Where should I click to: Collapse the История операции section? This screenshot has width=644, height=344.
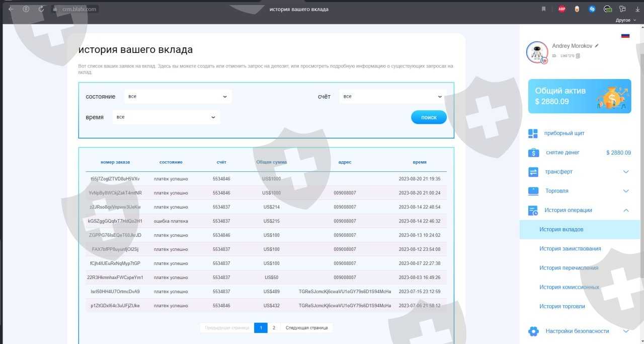pos(626,211)
